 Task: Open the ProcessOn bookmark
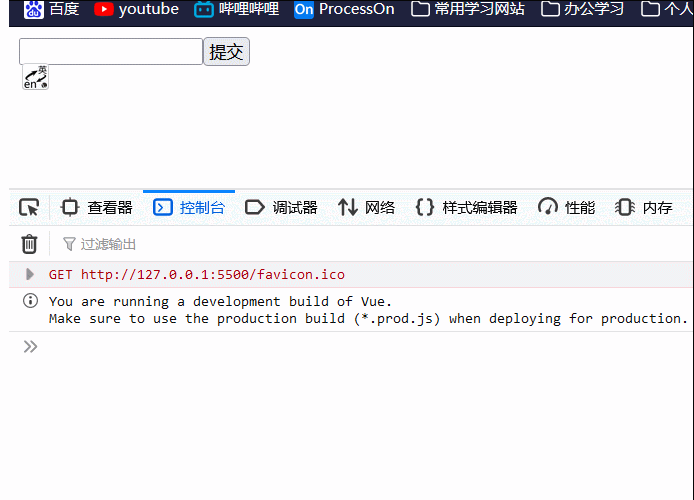[x=344, y=9]
